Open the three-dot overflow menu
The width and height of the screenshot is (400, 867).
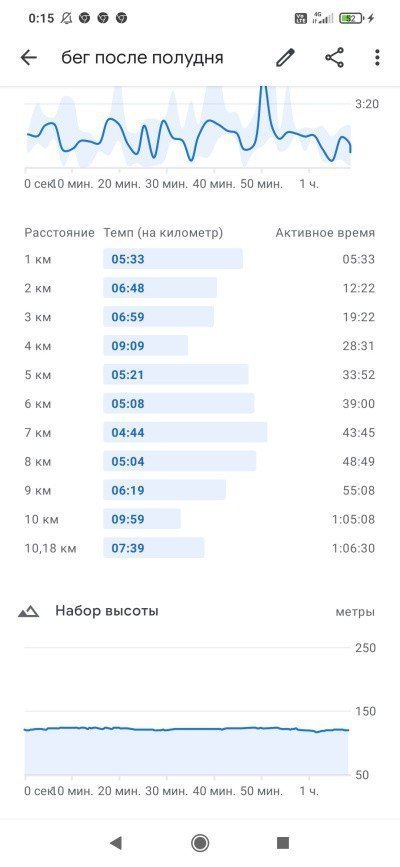pos(377,58)
